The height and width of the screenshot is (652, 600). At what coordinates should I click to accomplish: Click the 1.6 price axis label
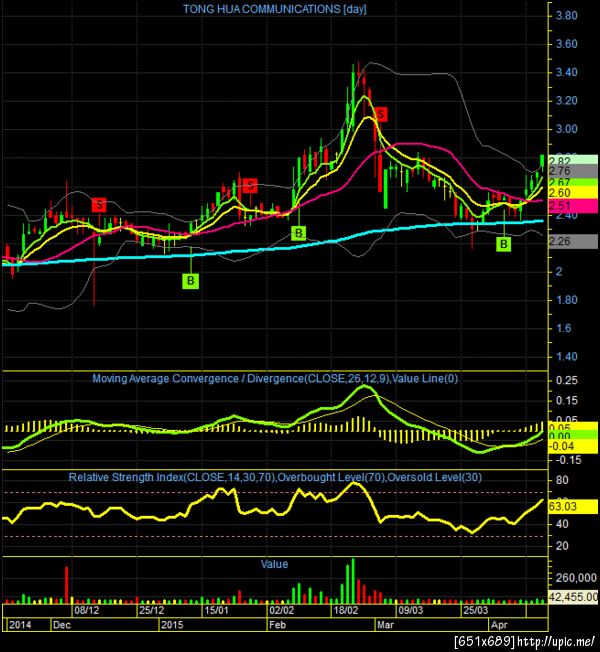click(563, 328)
